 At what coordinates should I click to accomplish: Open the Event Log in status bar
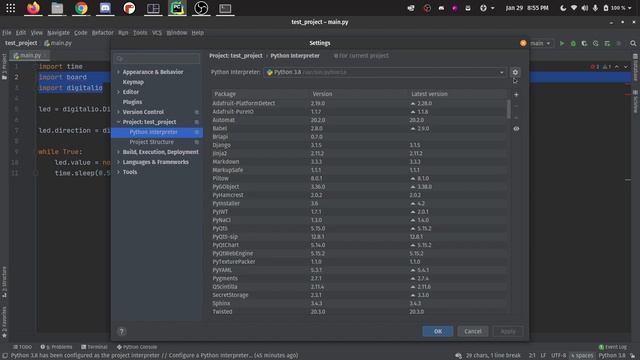(x=612, y=347)
